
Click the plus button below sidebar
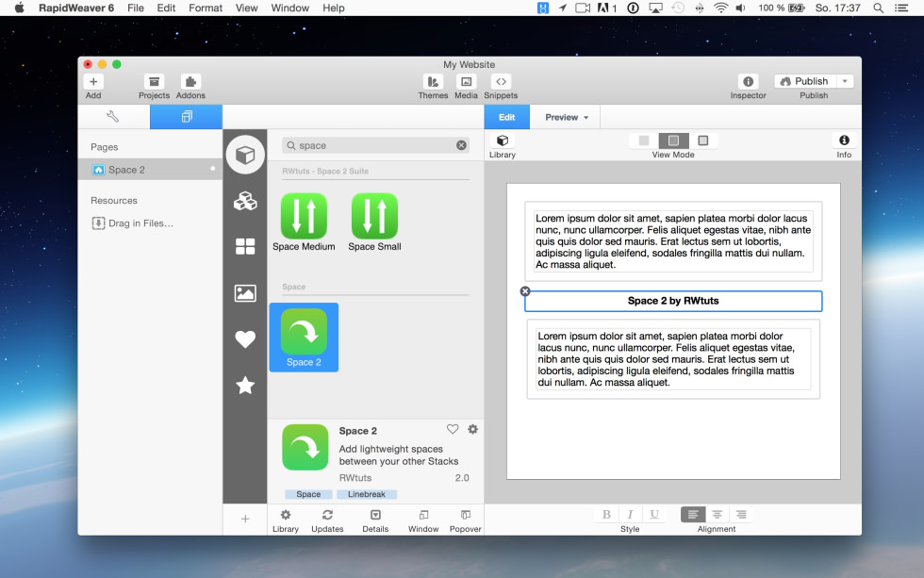[x=245, y=520]
